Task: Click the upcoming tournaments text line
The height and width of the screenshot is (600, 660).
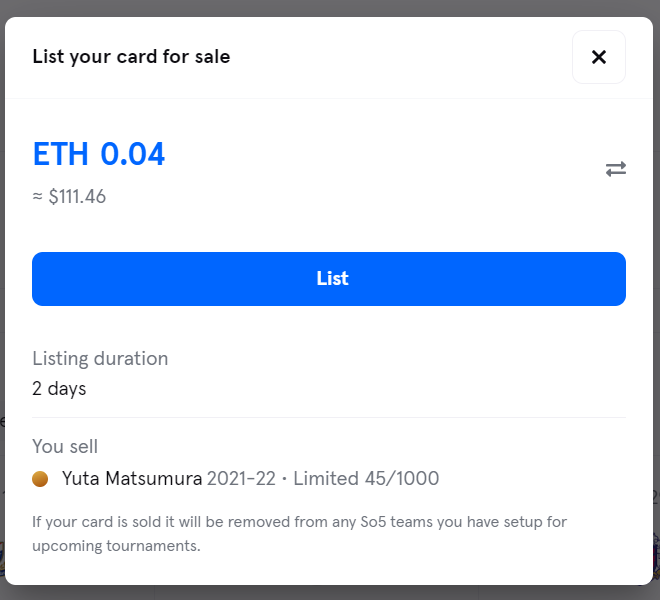Action: pos(116,546)
